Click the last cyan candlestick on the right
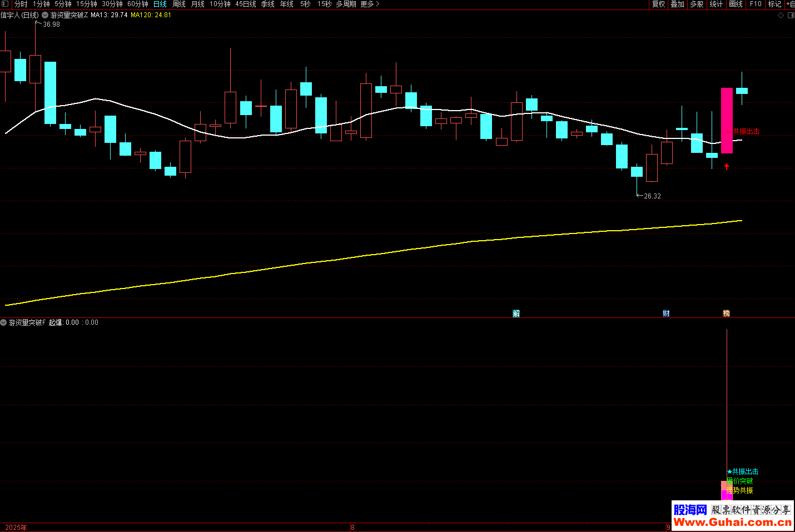 pos(742,91)
